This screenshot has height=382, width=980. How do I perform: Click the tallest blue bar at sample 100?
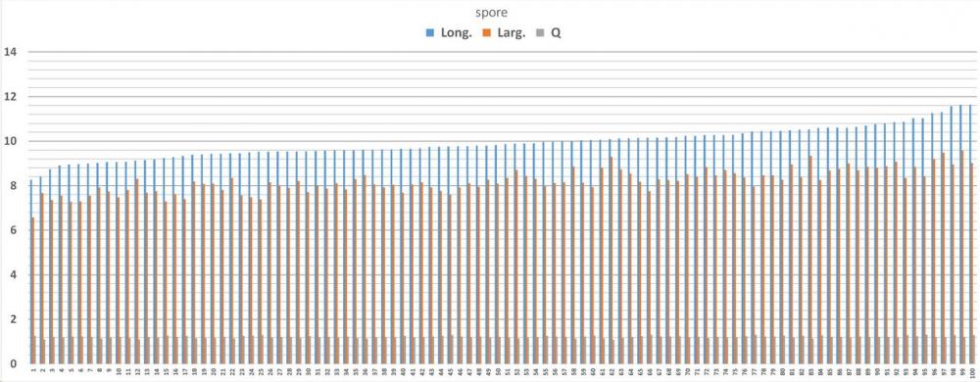pyautogui.click(x=969, y=234)
